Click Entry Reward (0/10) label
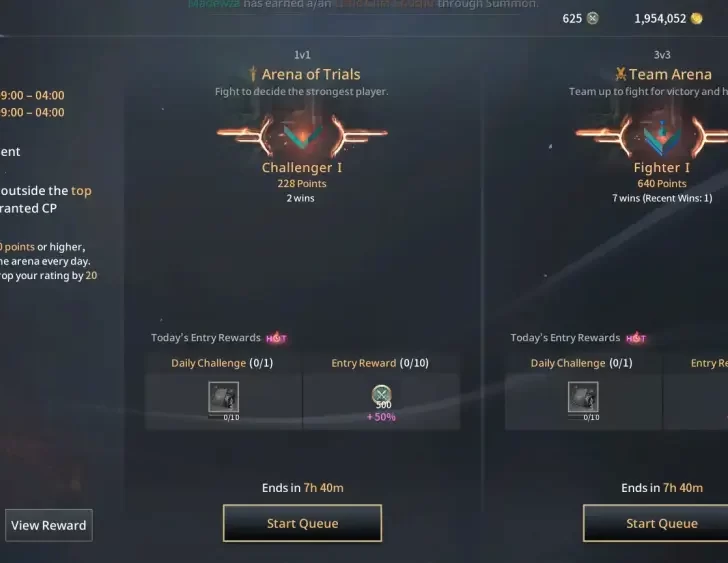The width and height of the screenshot is (728, 563). 380,363
